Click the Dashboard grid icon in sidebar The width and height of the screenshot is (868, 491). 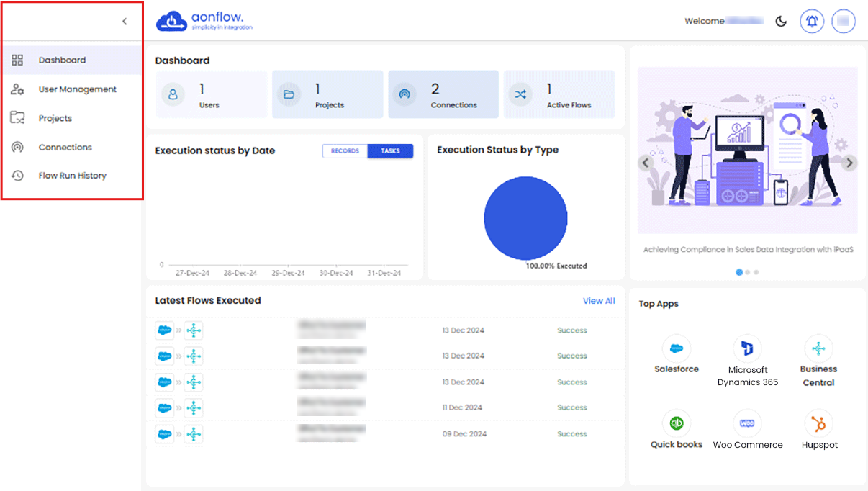point(18,60)
